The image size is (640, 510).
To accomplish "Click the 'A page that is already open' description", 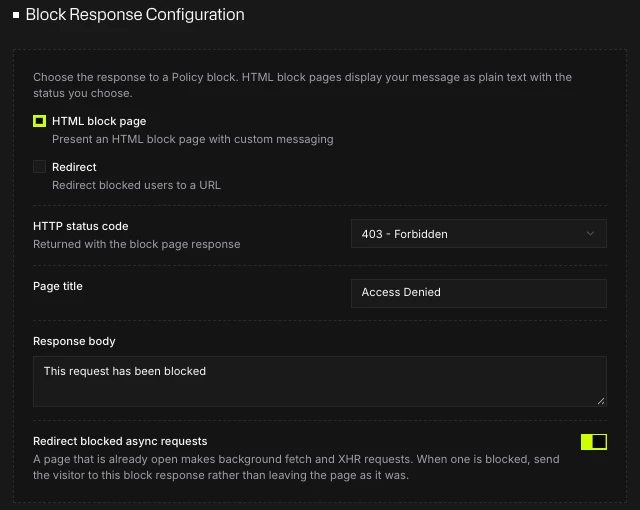I will click(x=296, y=467).
